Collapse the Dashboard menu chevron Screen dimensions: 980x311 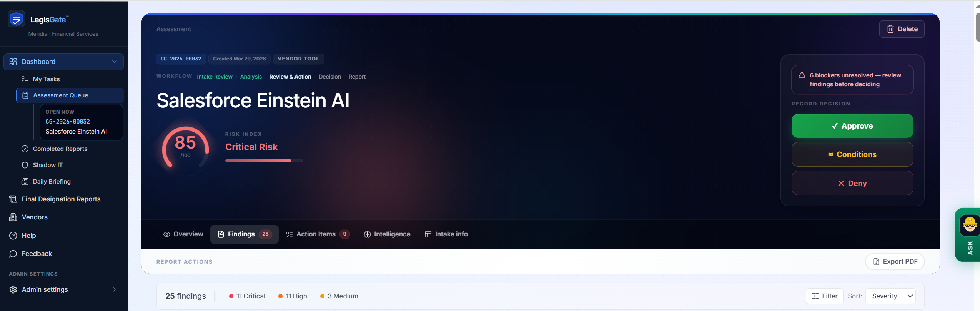pos(115,62)
